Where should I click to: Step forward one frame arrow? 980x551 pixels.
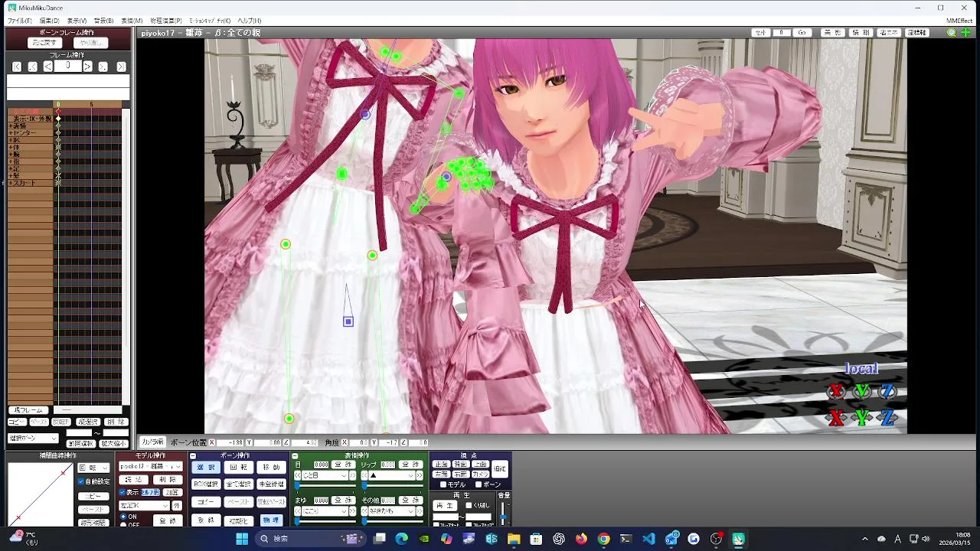pos(87,67)
